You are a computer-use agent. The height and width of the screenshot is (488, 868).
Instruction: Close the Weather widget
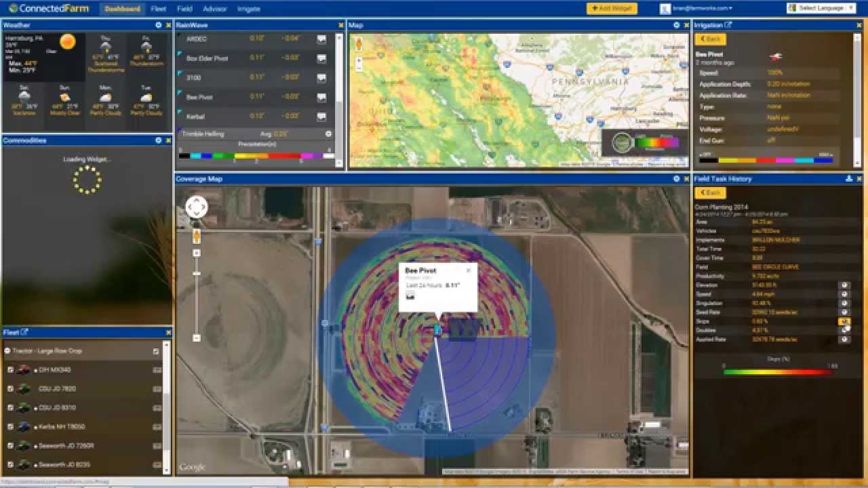tap(168, 25)
